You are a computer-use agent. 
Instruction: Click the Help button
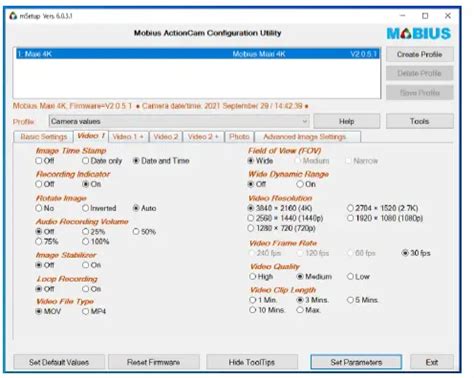click(x=346, y=121)
